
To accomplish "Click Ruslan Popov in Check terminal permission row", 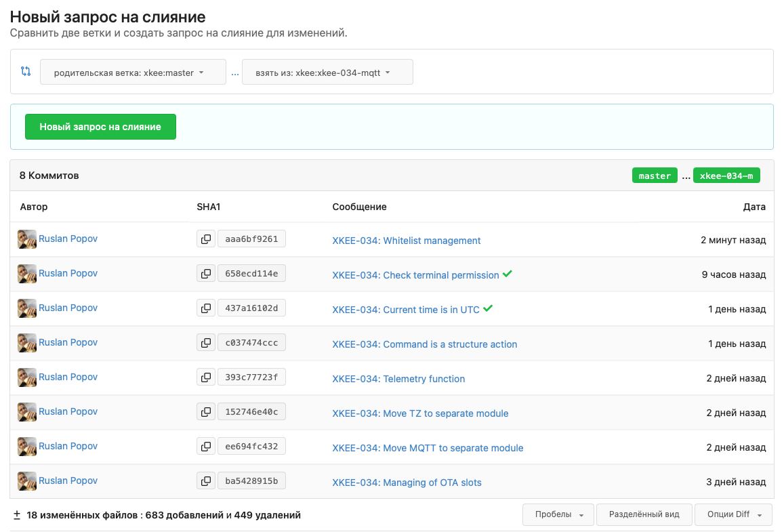I will tap(68, 273).
